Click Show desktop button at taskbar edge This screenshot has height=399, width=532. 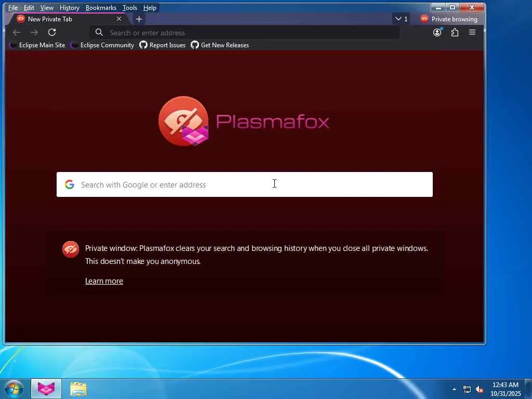(528, 389)
